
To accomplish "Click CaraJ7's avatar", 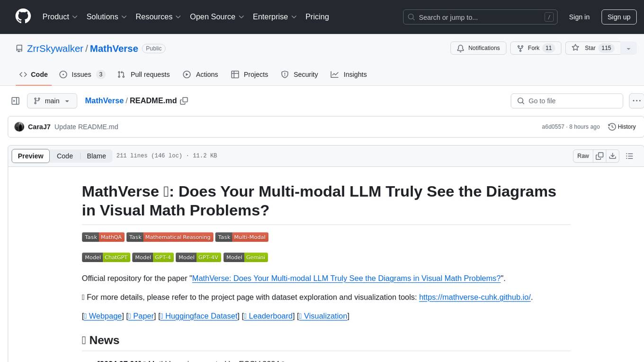I will (19, 127).
